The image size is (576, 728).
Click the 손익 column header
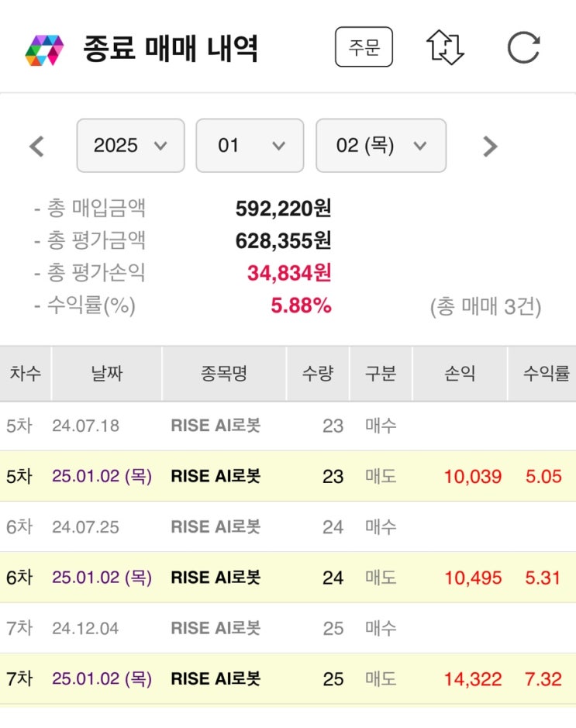tap(460, 374)
